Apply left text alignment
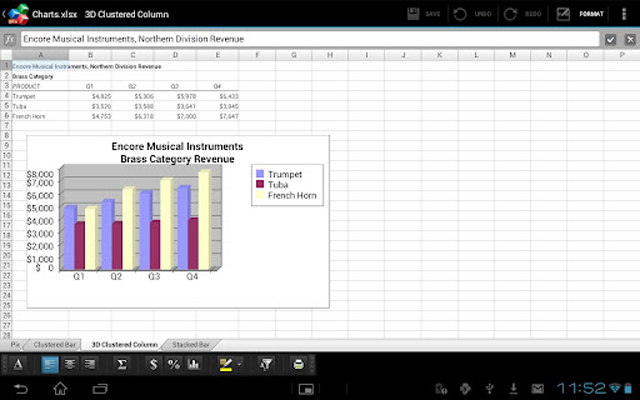Image resolution: width=640 pixels, height=400 pixels. click(50, 364)
